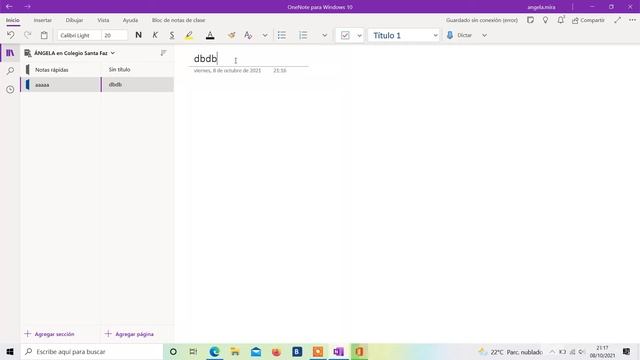Viewport: 640px width, 360px height.
Task: Apply yellow text highlighter
Action: click(x=189, y=35)
